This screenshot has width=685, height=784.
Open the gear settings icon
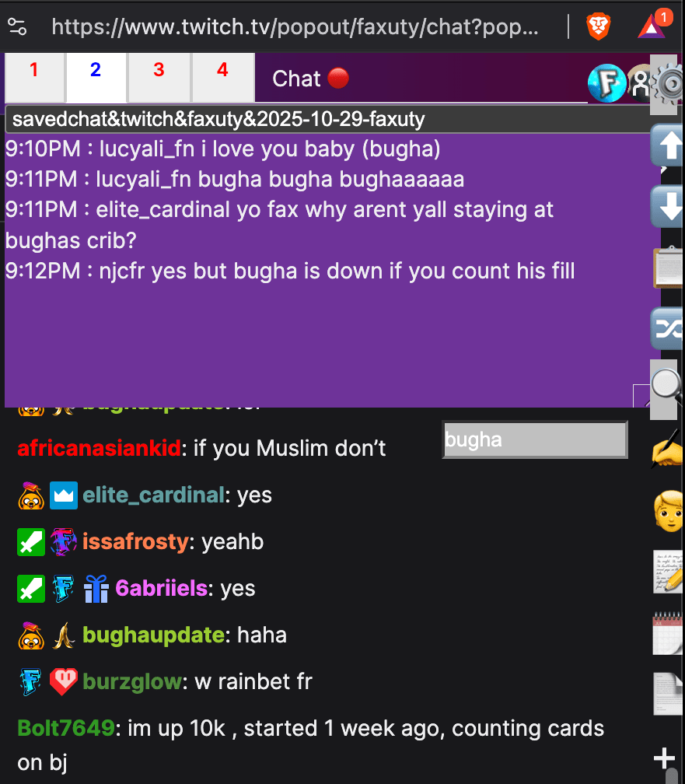[669, 83]
